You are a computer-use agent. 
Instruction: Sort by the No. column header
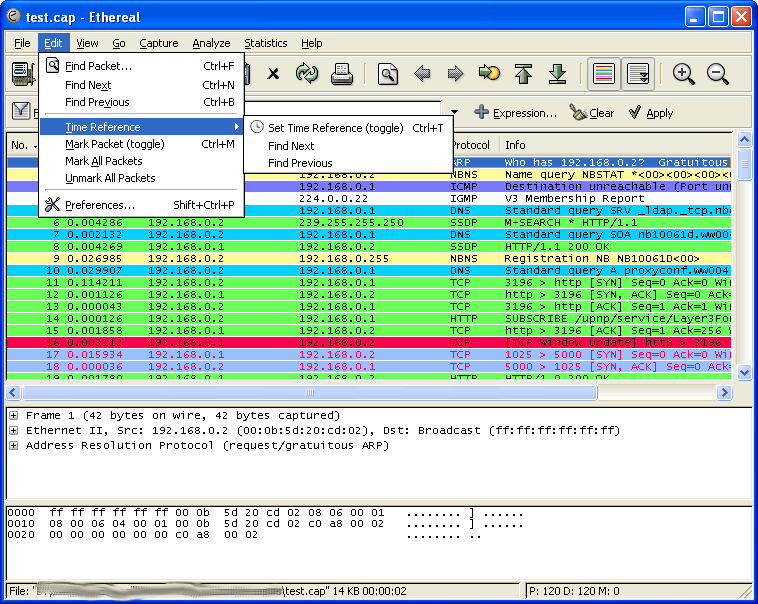(x=22, y=145)
